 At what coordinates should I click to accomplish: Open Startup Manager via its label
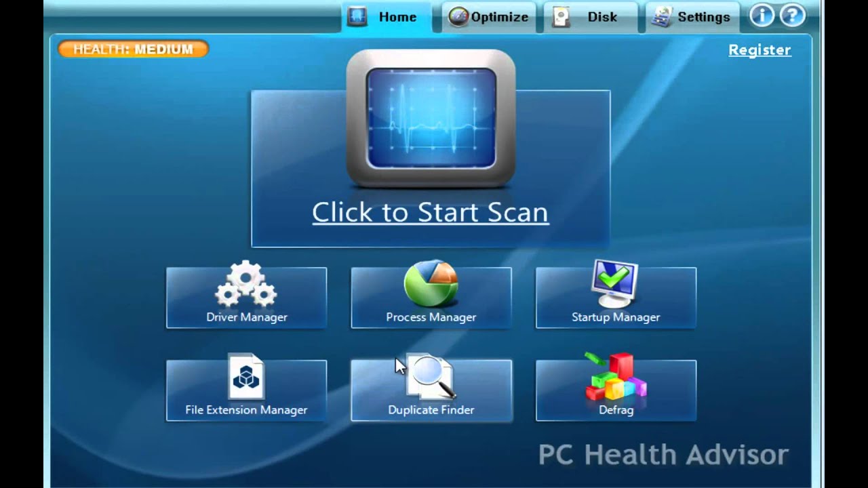click(616, 317)
